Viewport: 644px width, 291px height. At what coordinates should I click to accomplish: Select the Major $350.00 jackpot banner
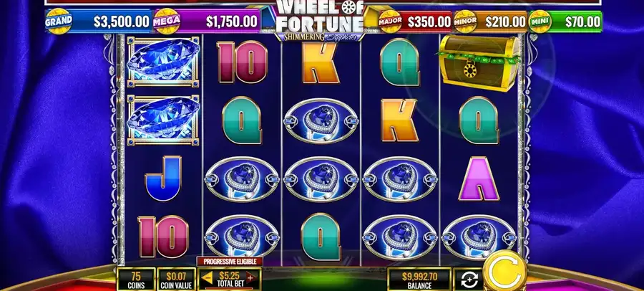pos(415,22)
